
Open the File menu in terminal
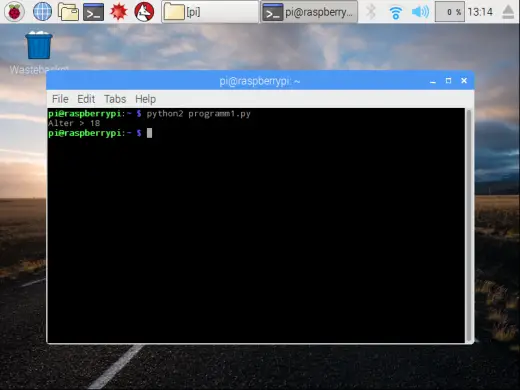coord(60,99)
